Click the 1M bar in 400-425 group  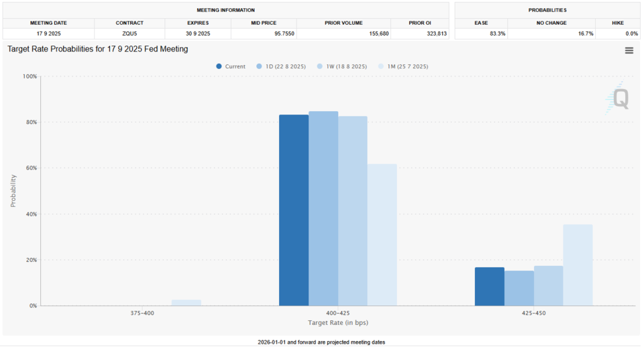[x=382, y=234]
